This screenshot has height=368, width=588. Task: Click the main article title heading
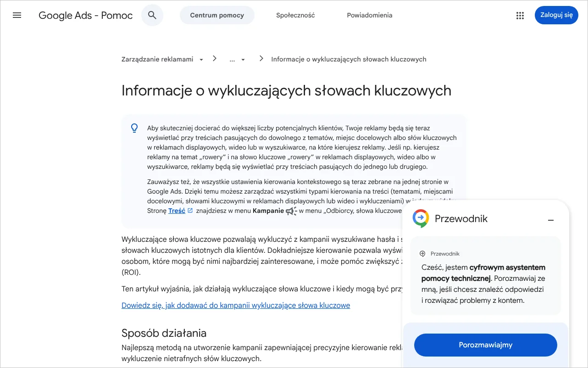click(286, 90)
